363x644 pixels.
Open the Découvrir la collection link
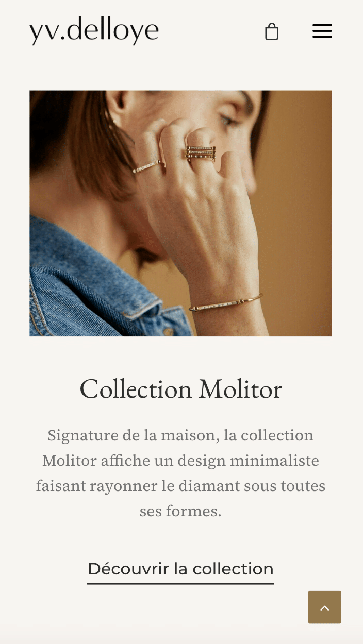click(180, 570)
